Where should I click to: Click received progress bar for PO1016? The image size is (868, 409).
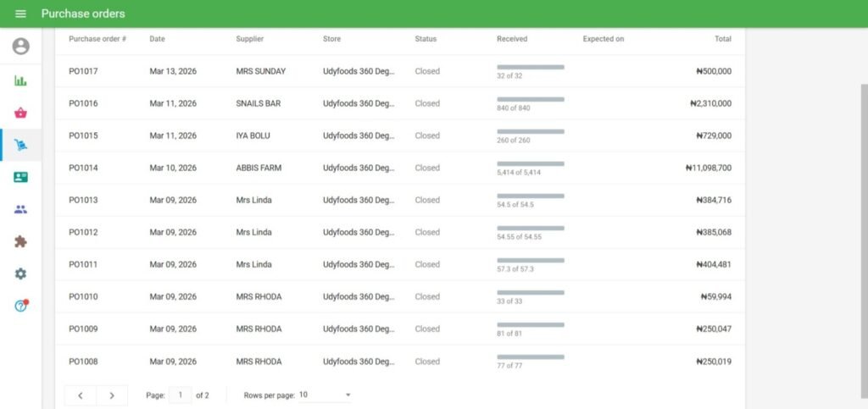pyautogui.click(x=530, y=99)
